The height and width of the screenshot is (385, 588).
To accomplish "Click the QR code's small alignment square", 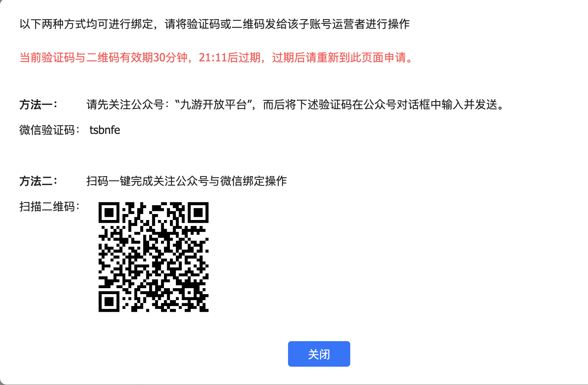I will pos(188,292).
